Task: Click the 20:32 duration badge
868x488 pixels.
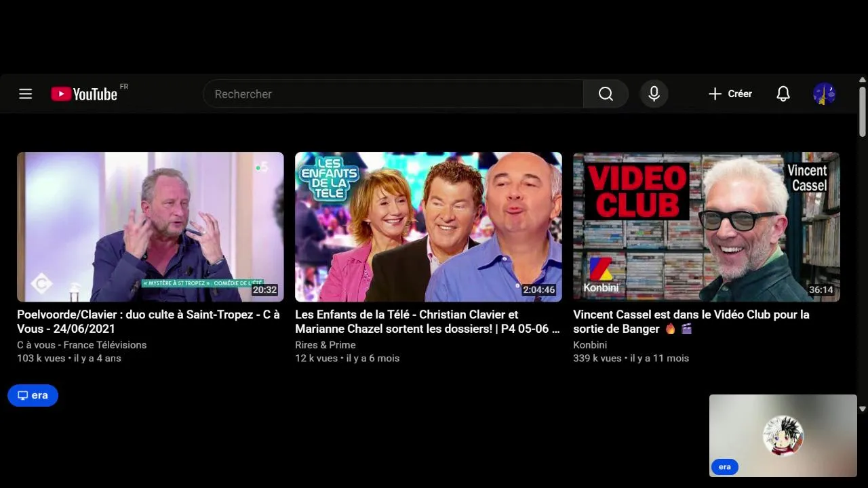Action: click(x=264, y=290)
